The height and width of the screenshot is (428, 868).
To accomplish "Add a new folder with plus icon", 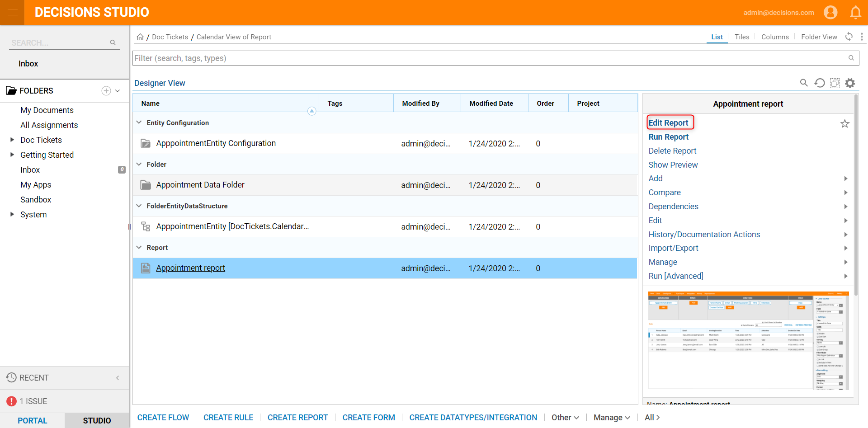I will click(106, 91).
